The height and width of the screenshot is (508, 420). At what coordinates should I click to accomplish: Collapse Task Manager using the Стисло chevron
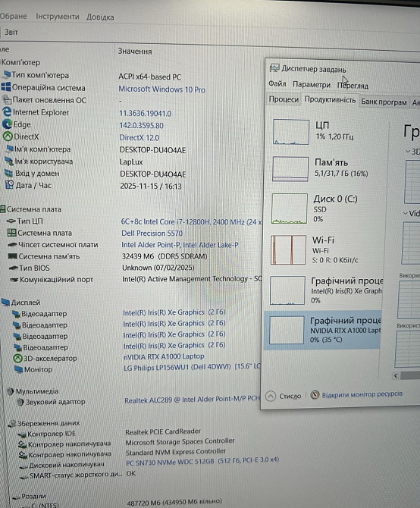pyautogui.click(x=271, y=396)
